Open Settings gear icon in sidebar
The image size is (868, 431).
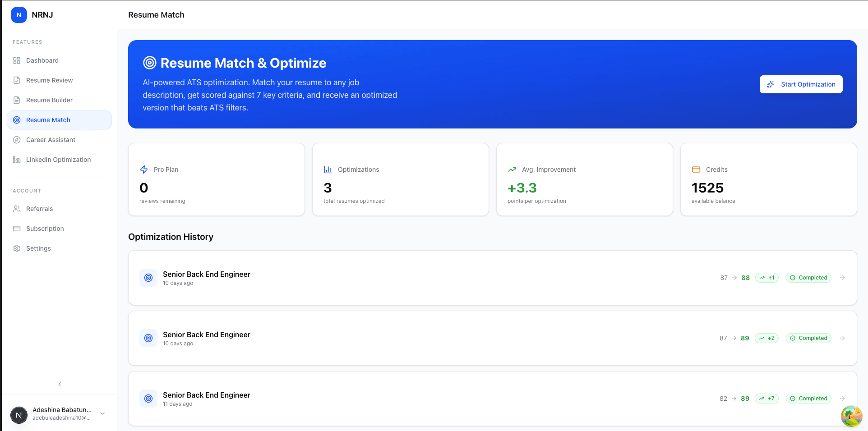click(x=17, y=248)
